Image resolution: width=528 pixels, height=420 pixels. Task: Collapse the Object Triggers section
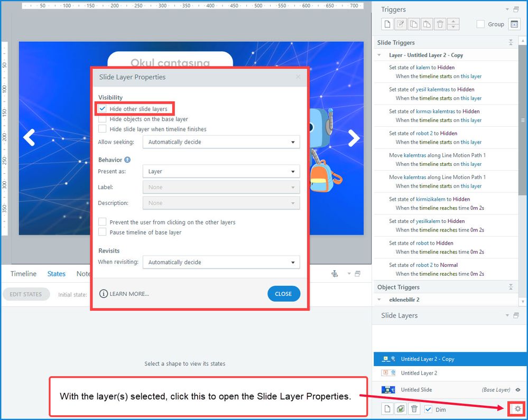pyautogui.click(x=511, y=287)
